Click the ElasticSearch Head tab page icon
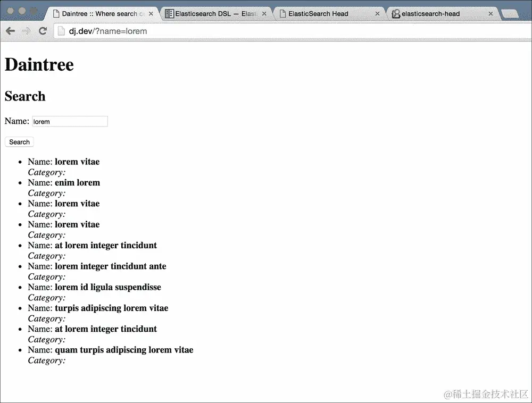 pos(282,14)
